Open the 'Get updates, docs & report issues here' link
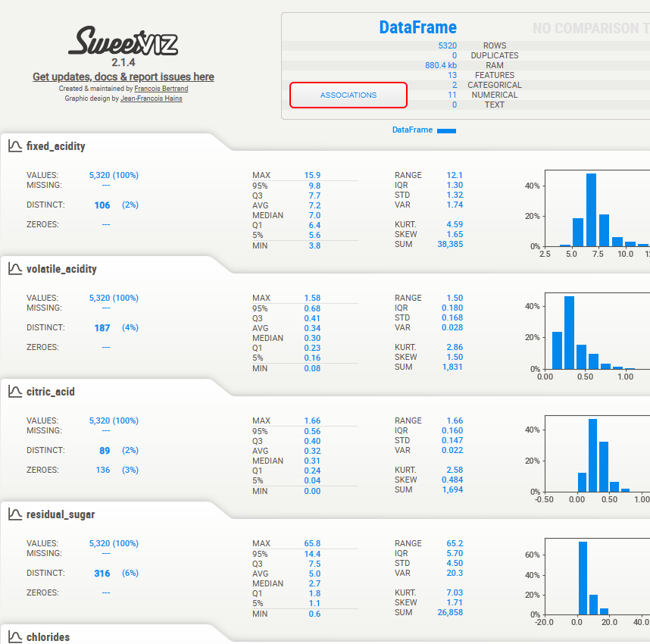 click(x=123, y=77)
